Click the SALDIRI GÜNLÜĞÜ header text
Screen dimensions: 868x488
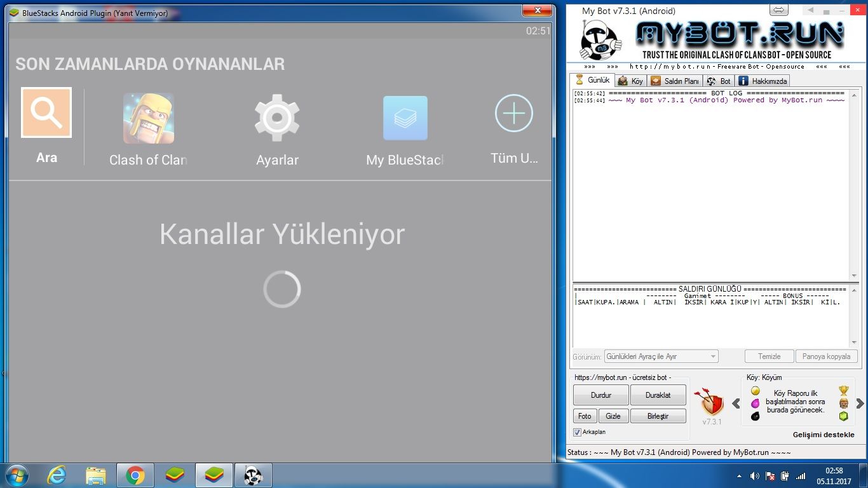[x=710, y=289]
